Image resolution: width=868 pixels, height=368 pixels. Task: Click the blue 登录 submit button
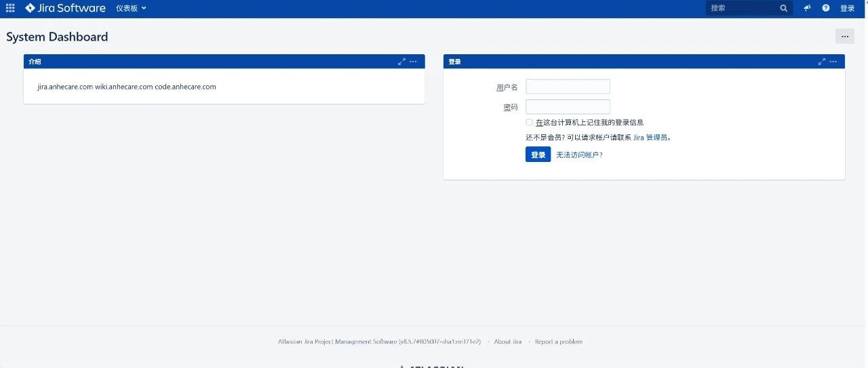tap(538, 155)
